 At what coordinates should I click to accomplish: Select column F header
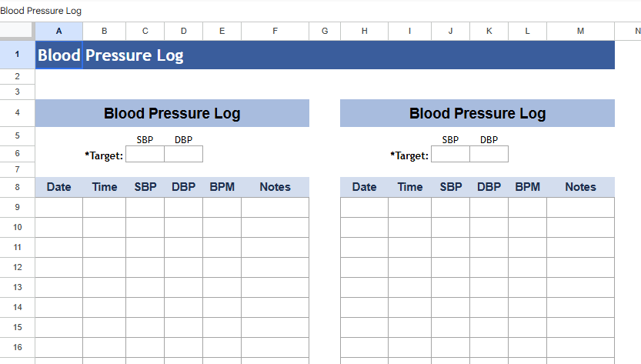point(275,31)
